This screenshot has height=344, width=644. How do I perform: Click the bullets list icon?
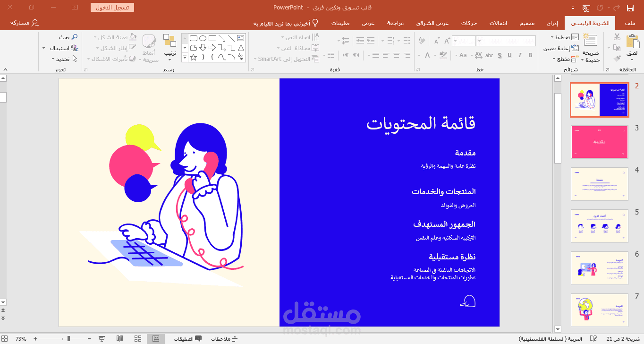point(406,41)
